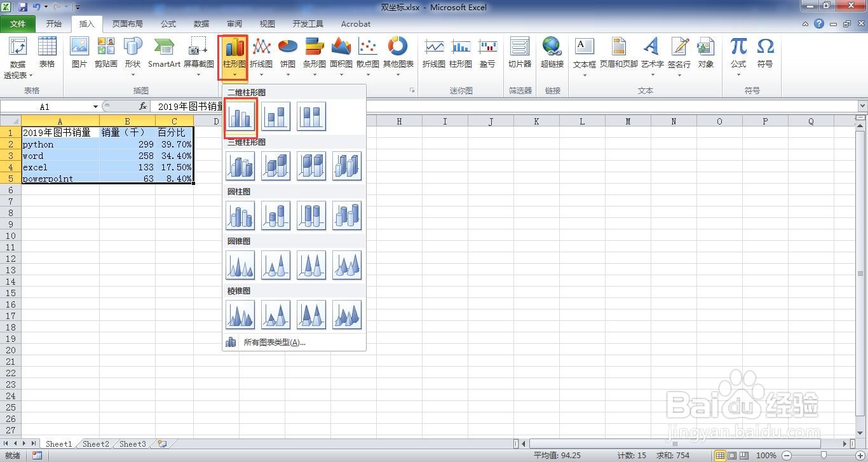
Task: Insert a Win/Loss sparkline (盈亏)
Action: tap(487, 53)
